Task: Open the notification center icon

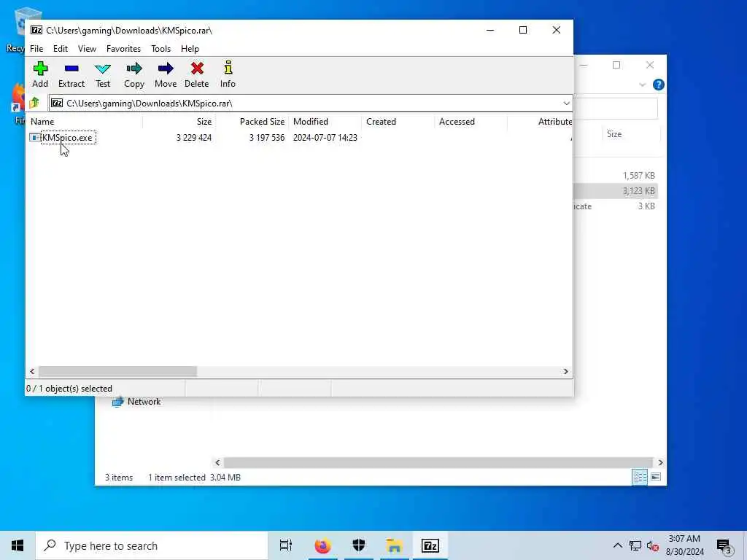Action: point(724,546)
